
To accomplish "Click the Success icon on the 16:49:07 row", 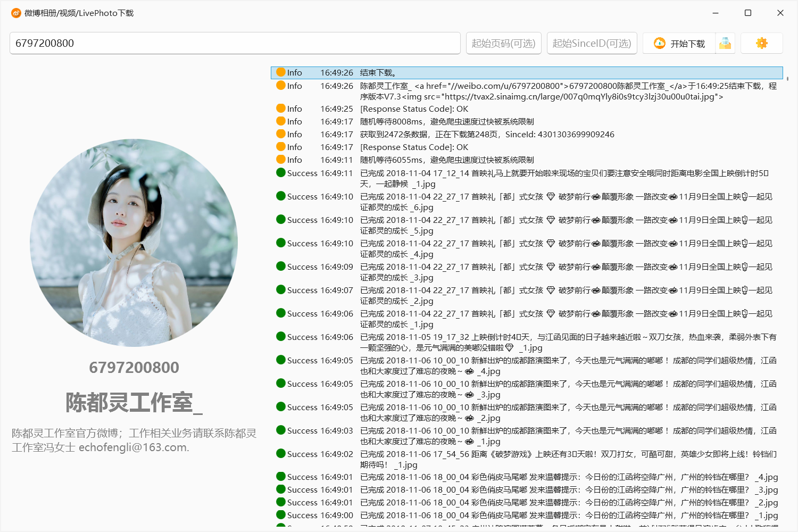I will coord(281,289).
